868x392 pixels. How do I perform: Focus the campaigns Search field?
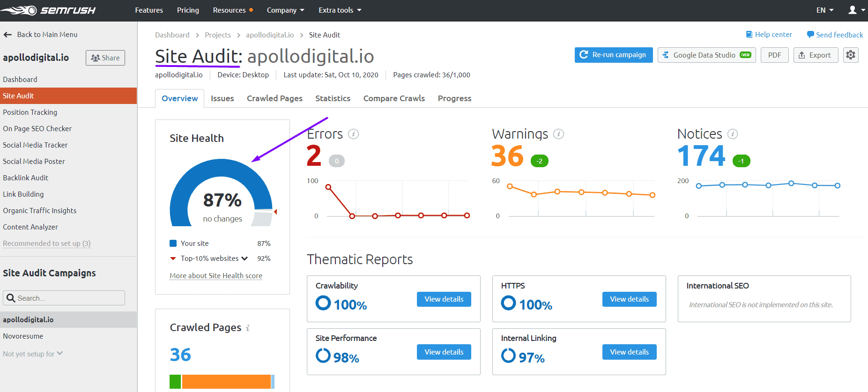tap(64, 298)
